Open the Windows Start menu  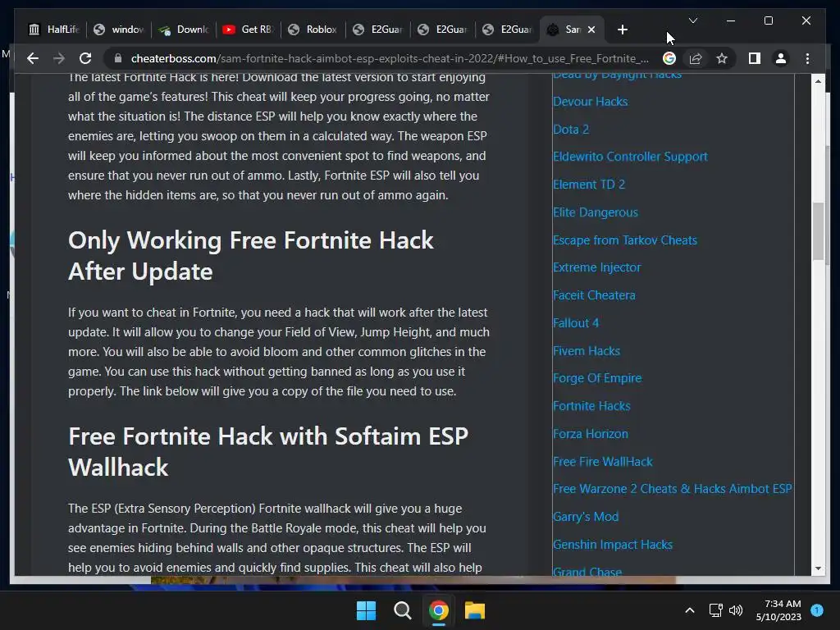coord(367,610)
